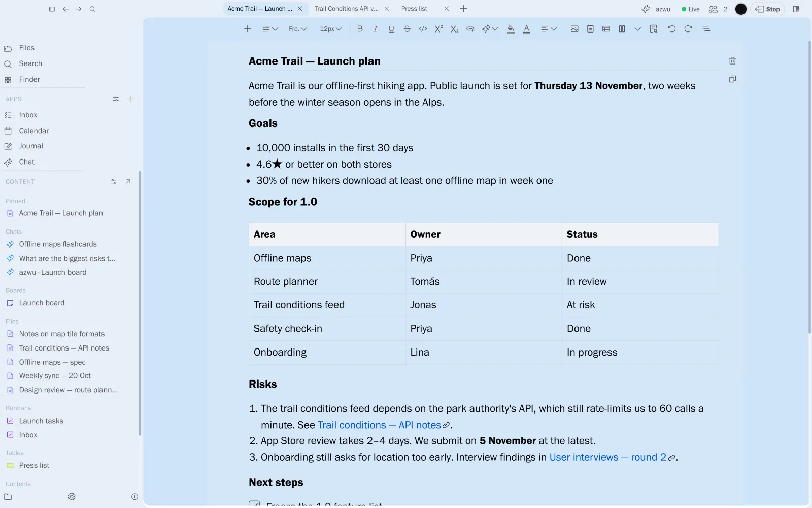Open the font family dropdown
The width and height of the screenshot is (812, 508).
click(x=298, y=29)
